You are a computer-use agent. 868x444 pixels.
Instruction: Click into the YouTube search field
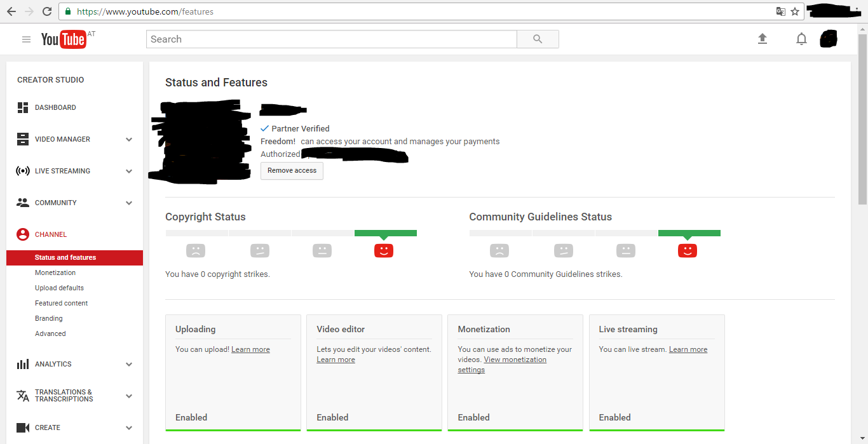(332, 39)
